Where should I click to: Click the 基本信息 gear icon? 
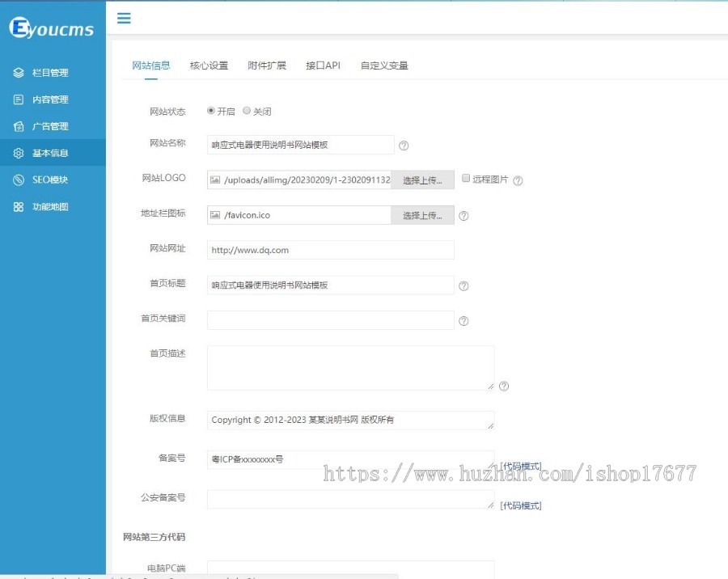[19, 153]
